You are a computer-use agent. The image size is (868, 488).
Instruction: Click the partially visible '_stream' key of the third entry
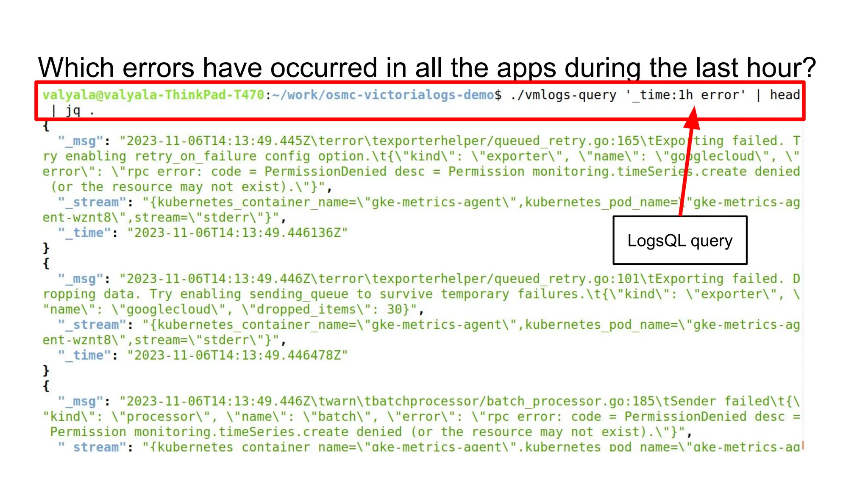coord(92,446)
